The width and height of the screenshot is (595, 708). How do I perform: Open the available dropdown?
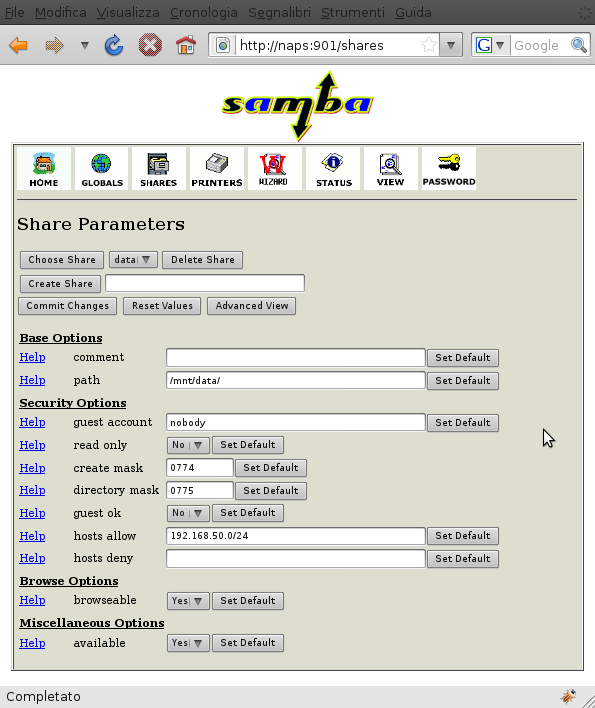pos(188,643)
